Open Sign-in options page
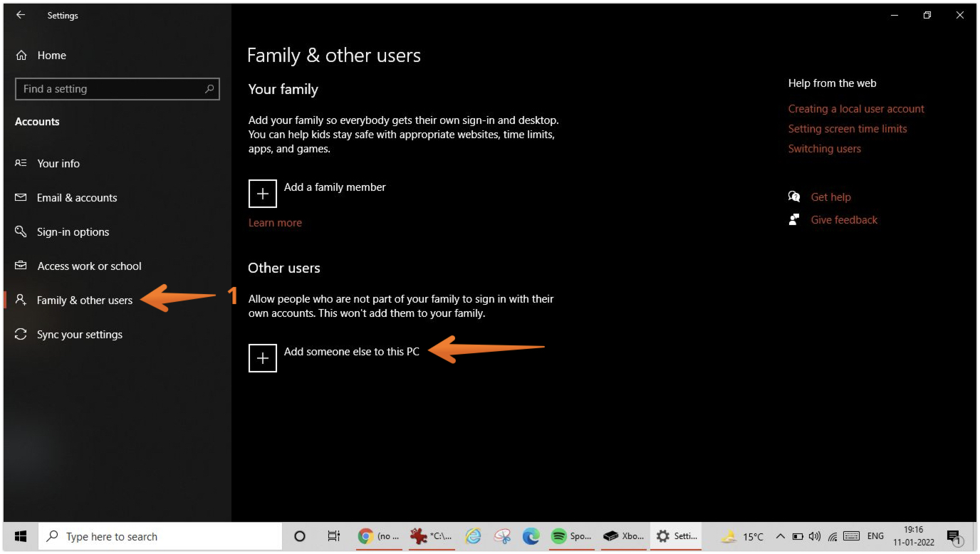 point(73,232)
